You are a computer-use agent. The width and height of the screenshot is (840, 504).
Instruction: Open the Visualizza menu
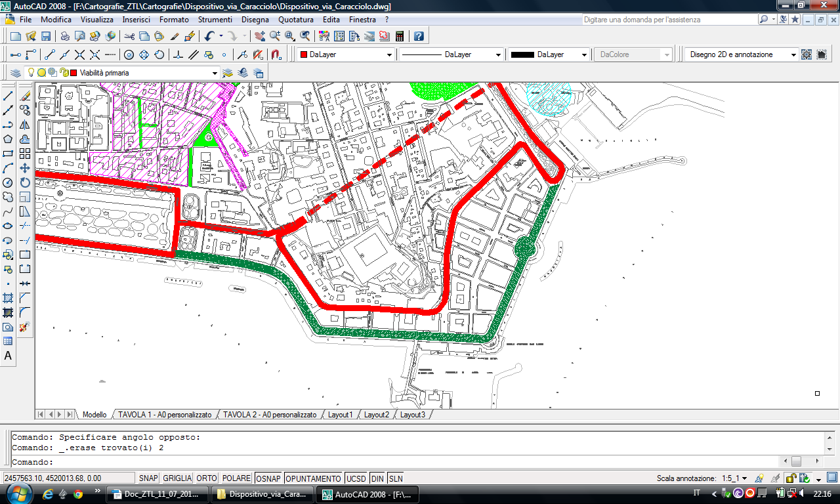pos(97,20)
